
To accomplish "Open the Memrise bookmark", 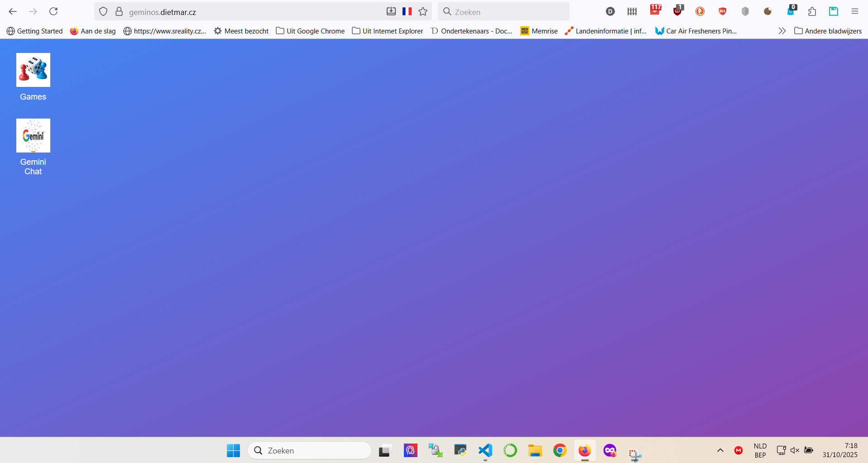I will (x=539, y=31).
